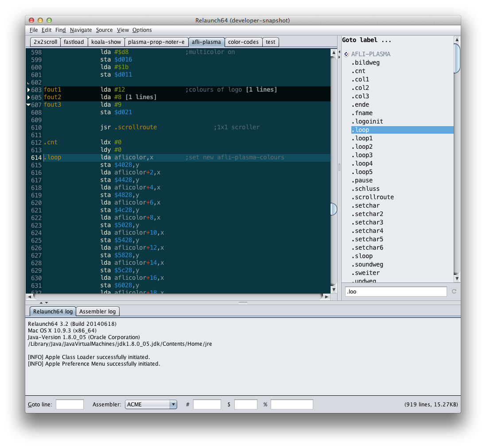Switch to the Assembler log tab
Viewport: 486px width, 448px height.
click(97, 311)
